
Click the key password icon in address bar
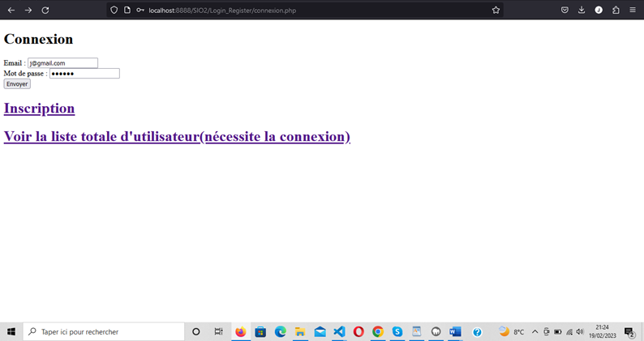pos(140,10)
